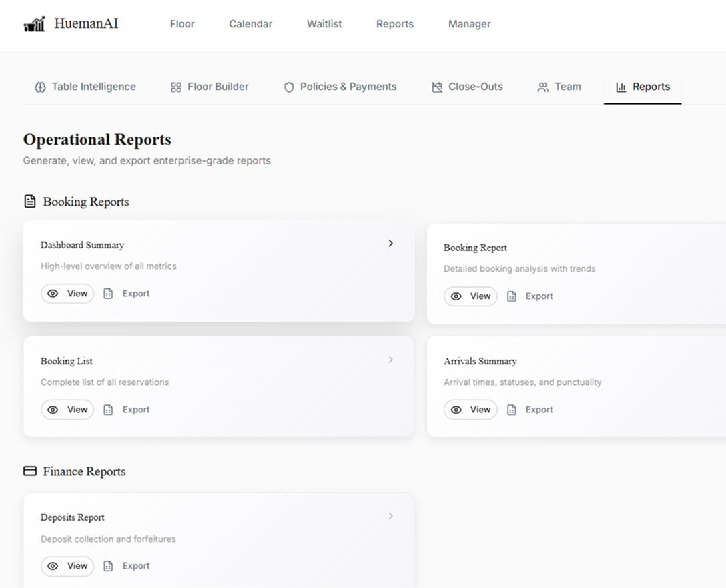Click the Policies & Payments shield icon
Screen dimensions: 726x588
tap(289, 87)
